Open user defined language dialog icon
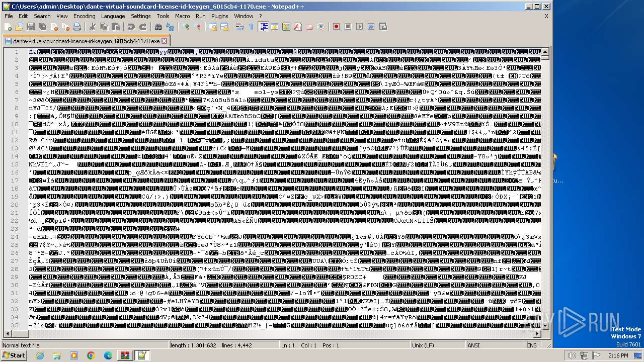This screenshot has width=644, height=362. point(275,27)
